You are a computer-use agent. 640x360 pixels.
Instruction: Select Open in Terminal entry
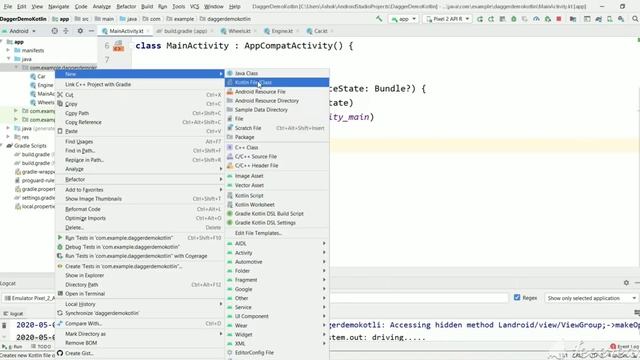(x=140, y=293)
